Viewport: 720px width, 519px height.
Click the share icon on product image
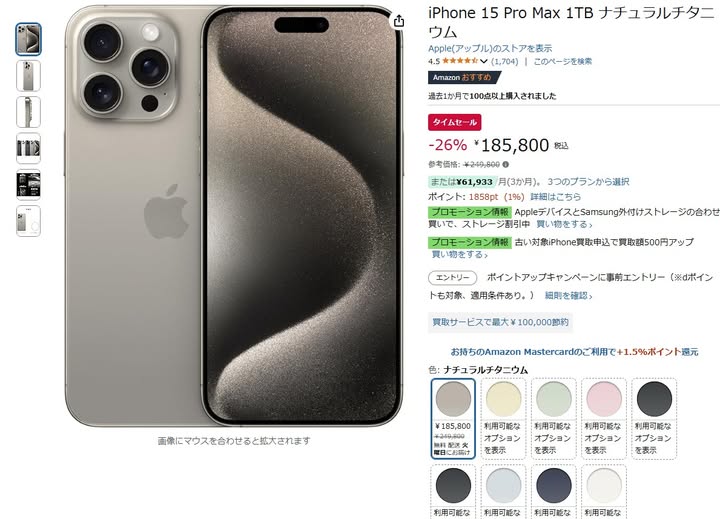click(x=399, y=21)
